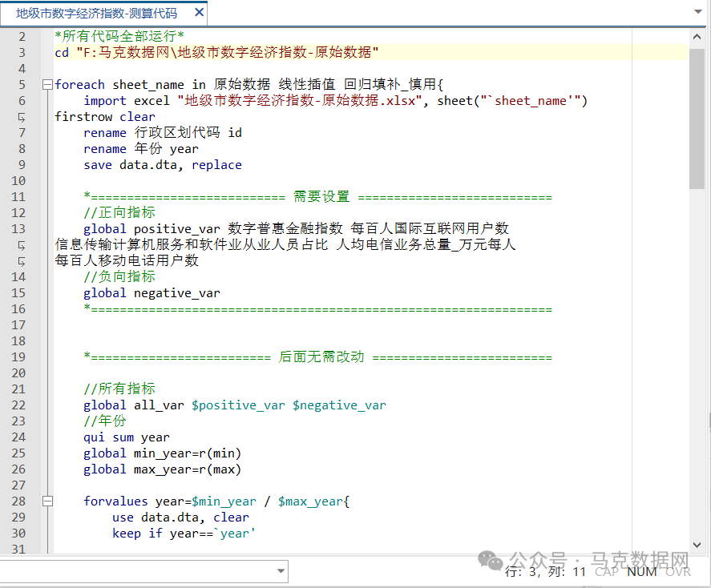The image size is (711, 588).
Task: Click the scroll up arrow of editor
Action: 697,37
